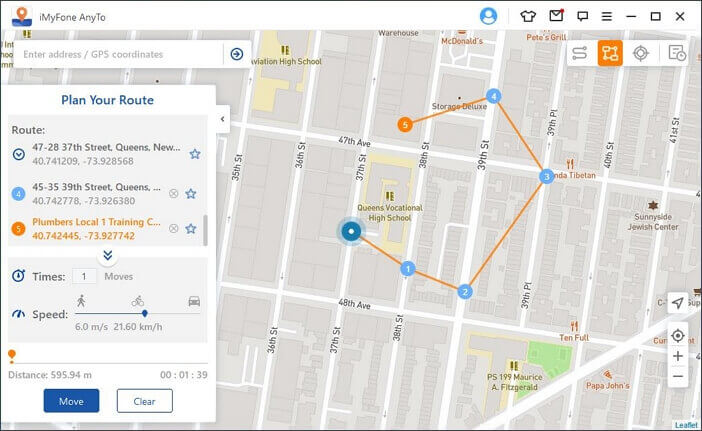Star the 45-35 39th Street stop
This screenshot has height=431, width=702.
tap(191, 193)
